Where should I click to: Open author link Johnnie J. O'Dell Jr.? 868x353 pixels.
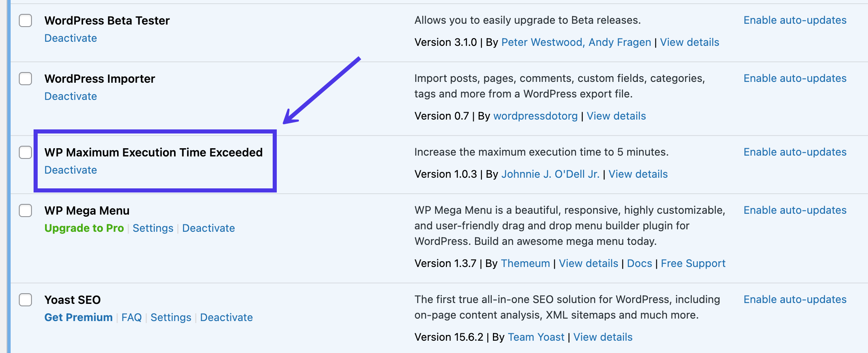coord(550,174)
